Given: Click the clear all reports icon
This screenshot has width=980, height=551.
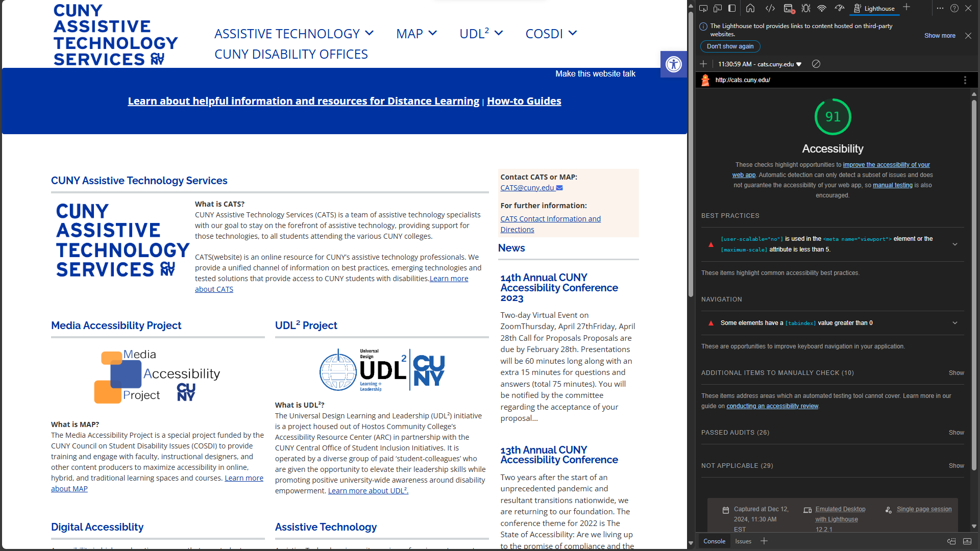Looking at the screenshot, I should [816, 64].
